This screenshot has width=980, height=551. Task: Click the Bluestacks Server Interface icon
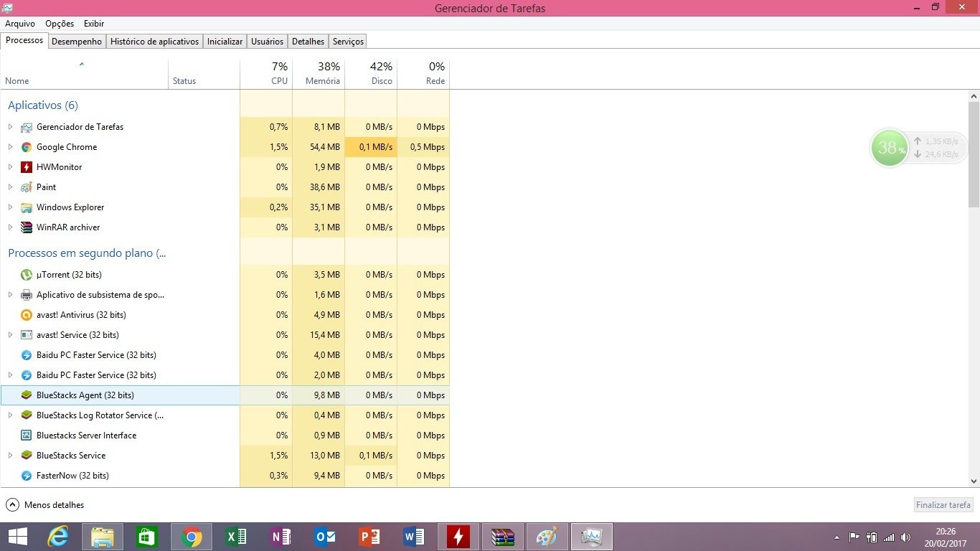coord(27,435)
